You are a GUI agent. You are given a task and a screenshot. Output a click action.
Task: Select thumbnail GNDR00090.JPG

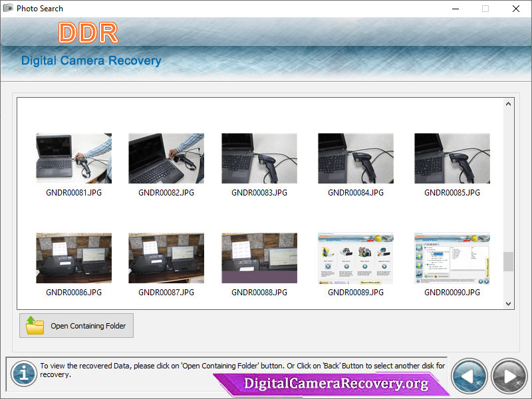click(452, 258)
